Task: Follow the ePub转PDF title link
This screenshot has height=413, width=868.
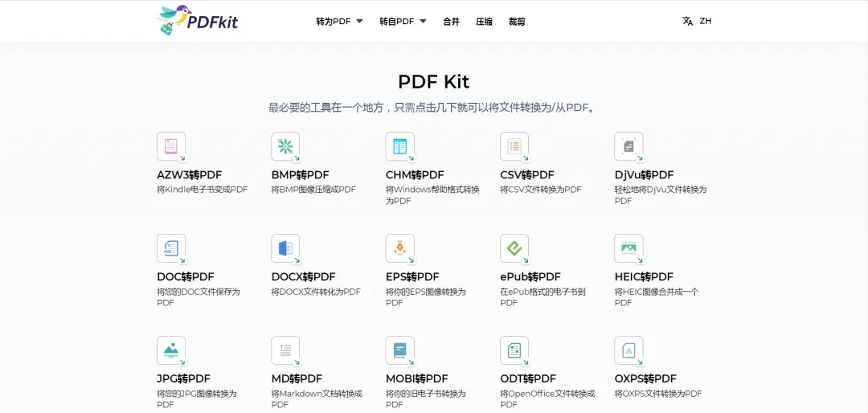Action: (530, 277)
